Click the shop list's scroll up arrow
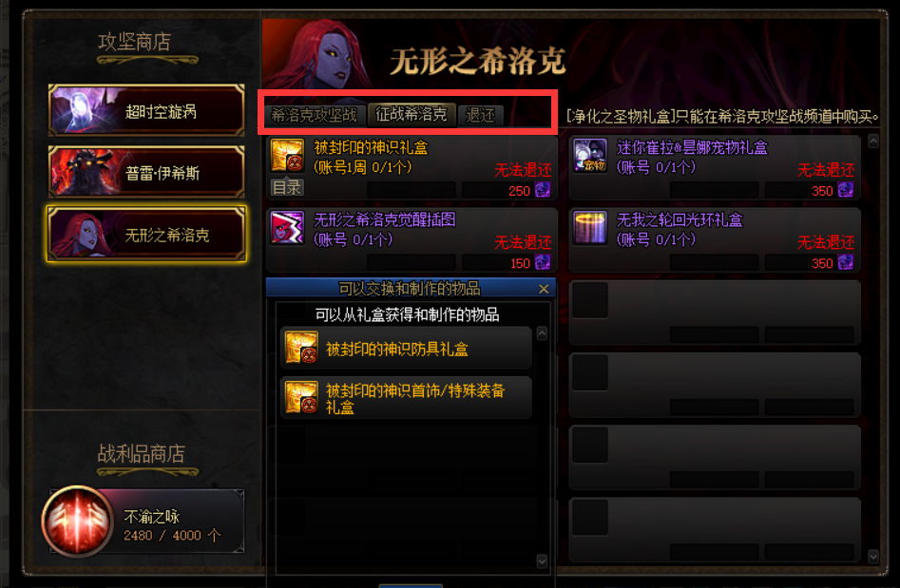Viewport: 900px width, 588px height. [873, 141]
